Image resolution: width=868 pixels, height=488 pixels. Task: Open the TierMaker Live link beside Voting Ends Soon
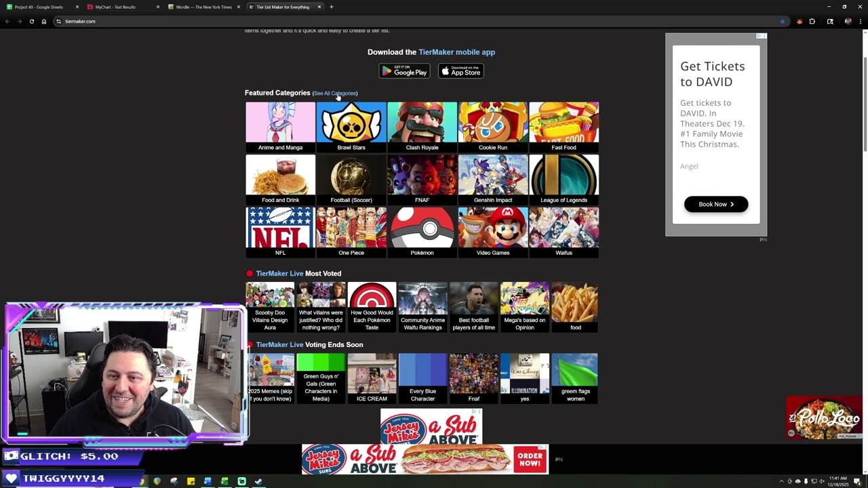(279, 345)
